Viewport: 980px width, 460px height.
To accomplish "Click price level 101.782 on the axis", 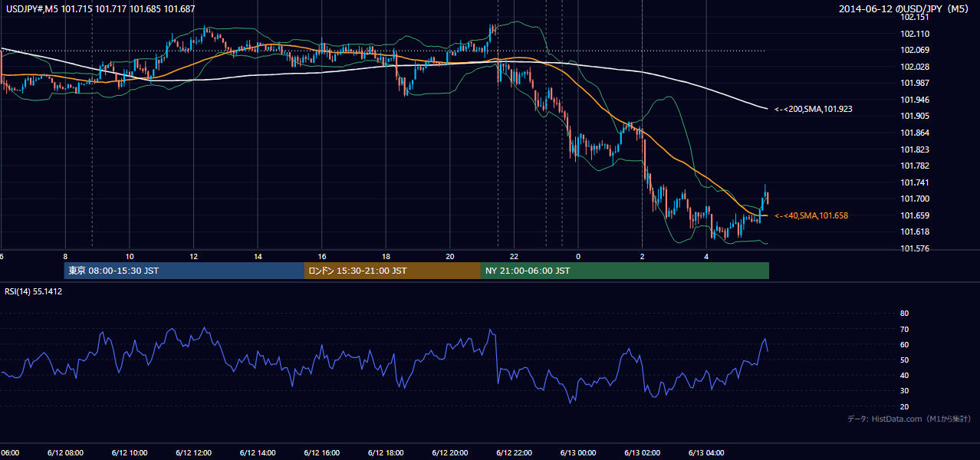I will [x=914, y=166].
